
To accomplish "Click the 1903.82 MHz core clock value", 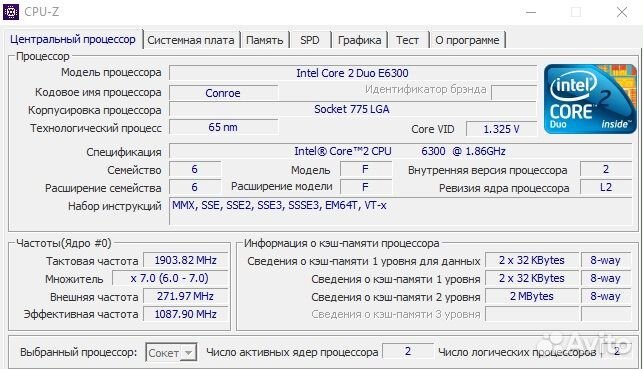I will [x=185, y=260].
